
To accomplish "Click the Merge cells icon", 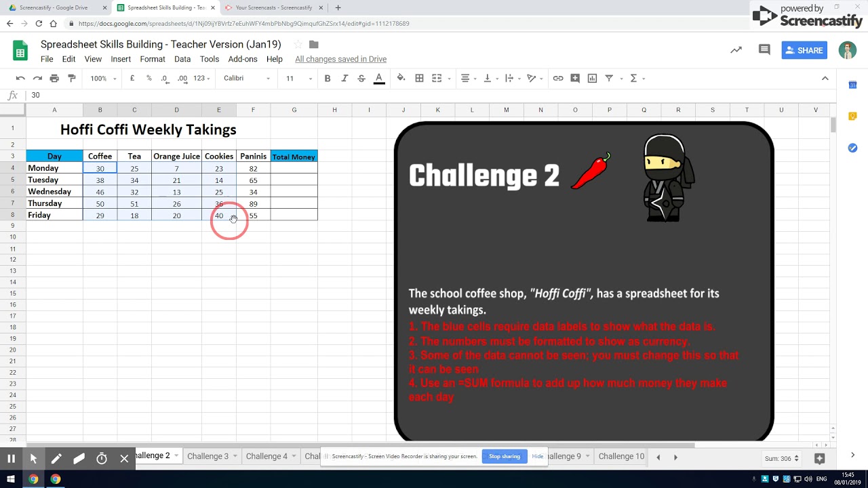I will tap(437, 79).
